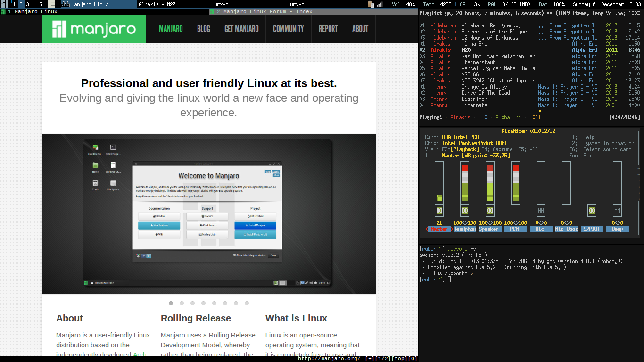Open the REPORT nav item
Screen dimensions: 644x362
328,29
